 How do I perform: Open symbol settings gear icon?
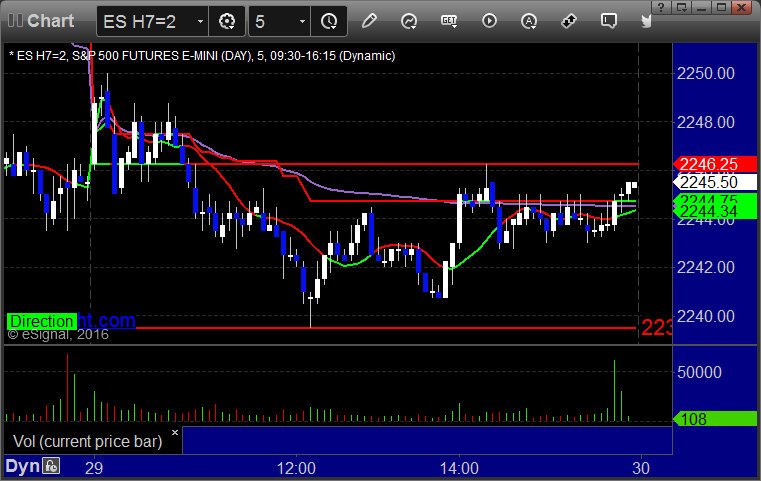pyautogui.click(x=227, y=21)
